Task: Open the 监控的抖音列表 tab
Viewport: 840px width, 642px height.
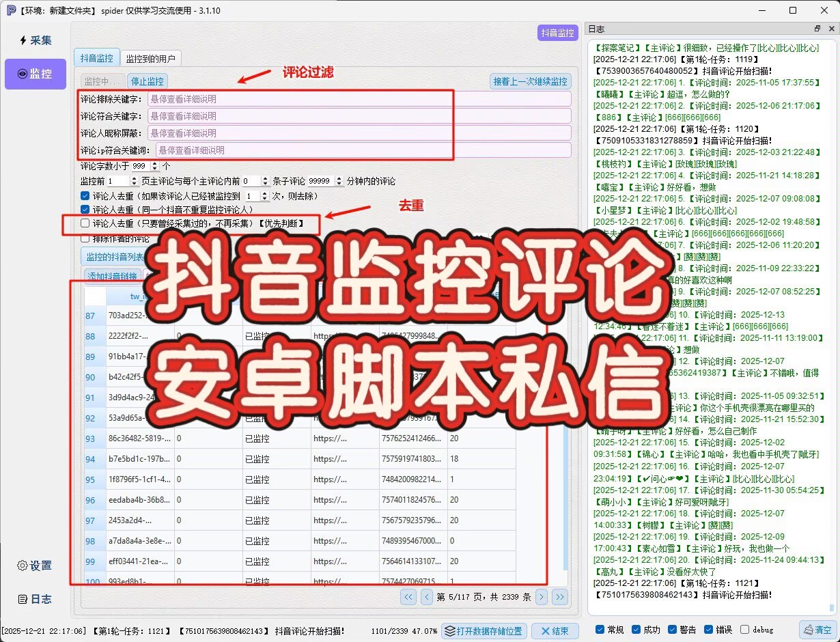Action: [115, 257]
